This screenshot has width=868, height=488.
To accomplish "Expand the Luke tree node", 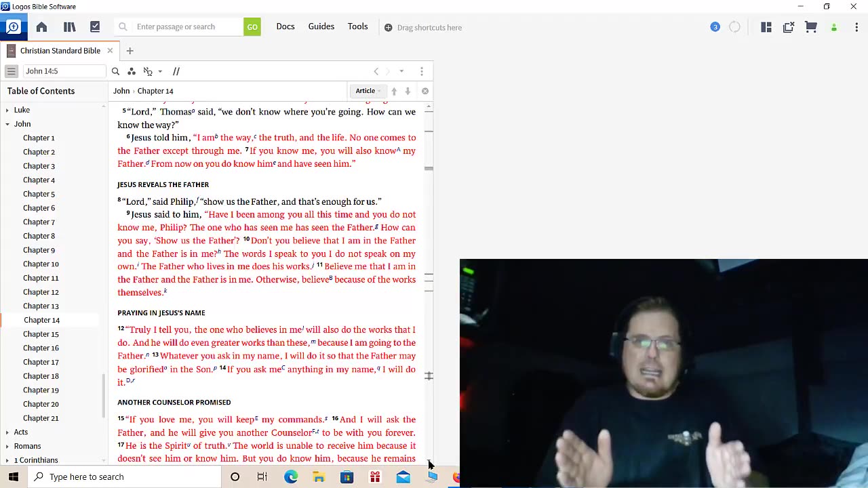I will click(x=7, y=110).
